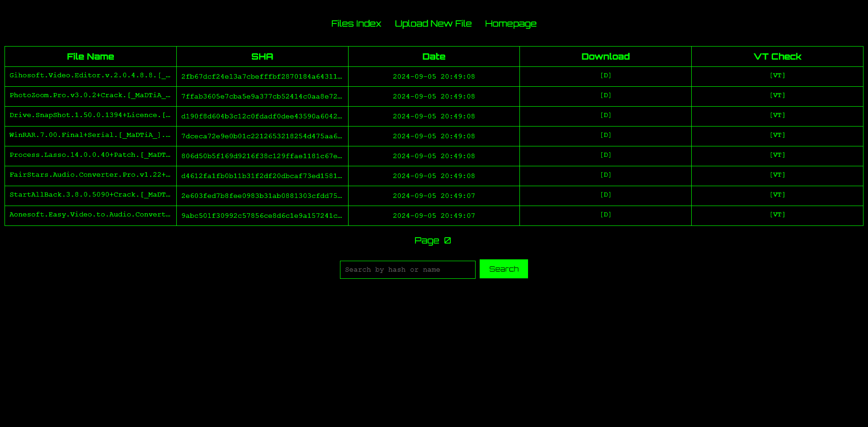Click the File Name column header
The image size is (868, 427).
(x=90, y=56)
